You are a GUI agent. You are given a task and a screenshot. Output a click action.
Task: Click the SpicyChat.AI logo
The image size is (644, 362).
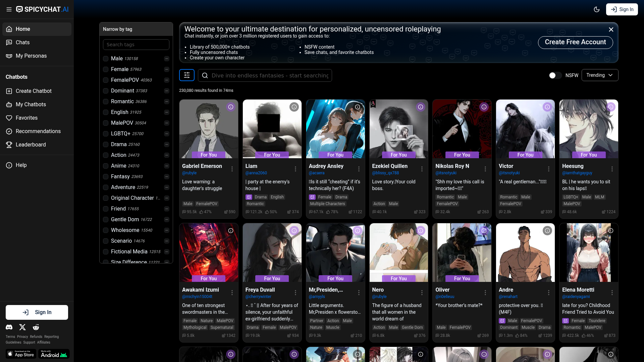pyautogui.click(x=42, y=9)
